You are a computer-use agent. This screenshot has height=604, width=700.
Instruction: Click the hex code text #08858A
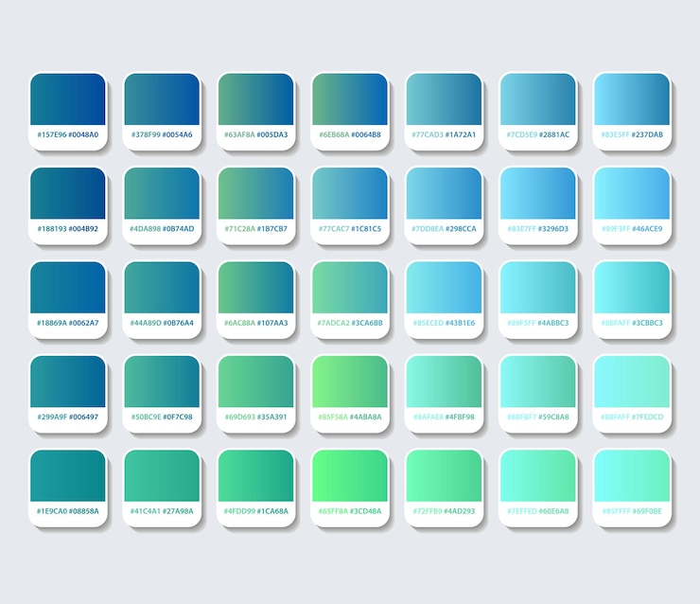point(84,511)
